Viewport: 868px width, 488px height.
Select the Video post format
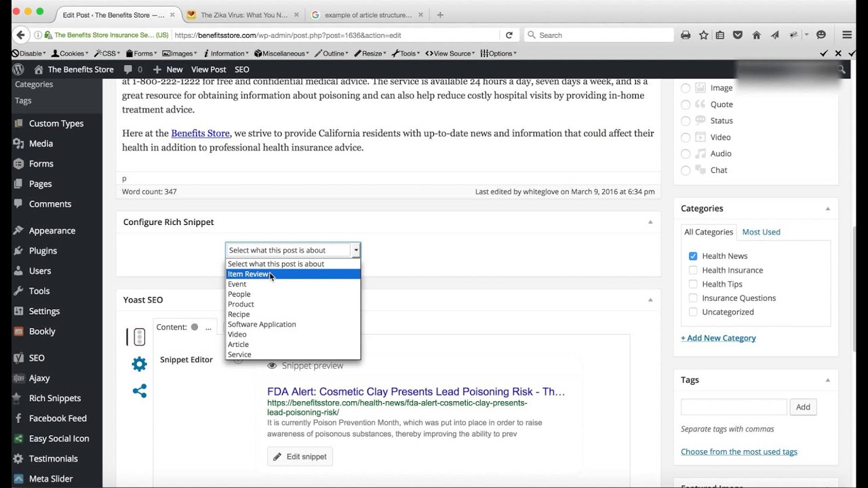[686, 138]
